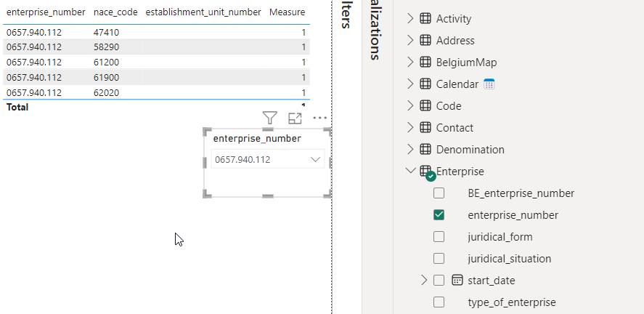Open the collapsed Filters pane
644x314 pixels.
point(346,15)
